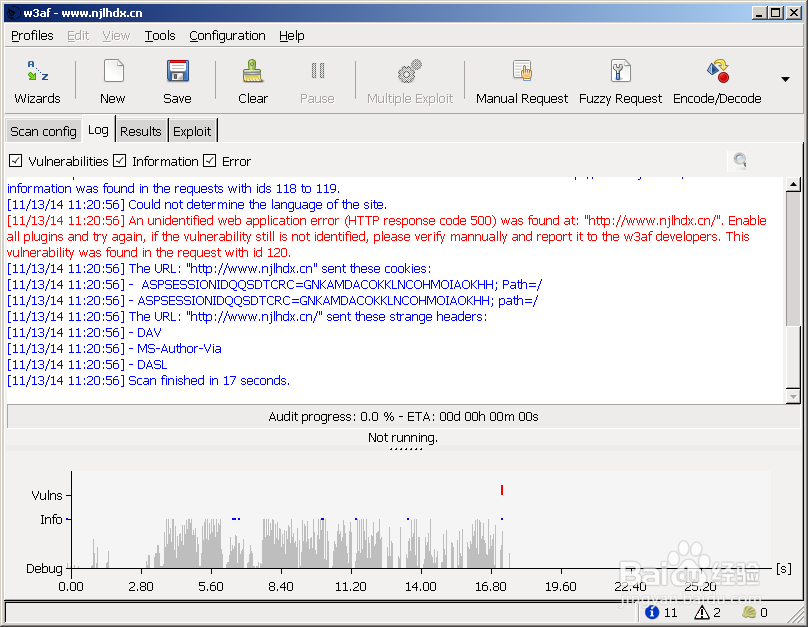
Task: Select the Log tab
Action: click(98, 130)
